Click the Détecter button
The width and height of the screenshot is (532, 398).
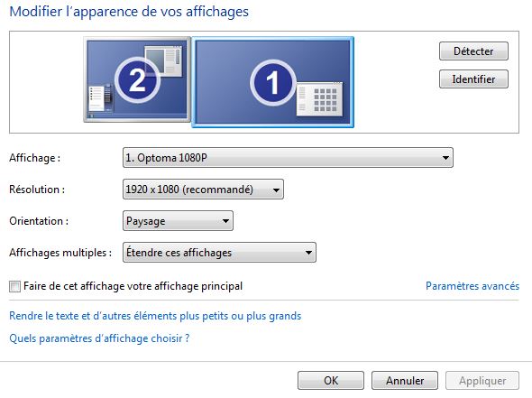pos(473,51)
